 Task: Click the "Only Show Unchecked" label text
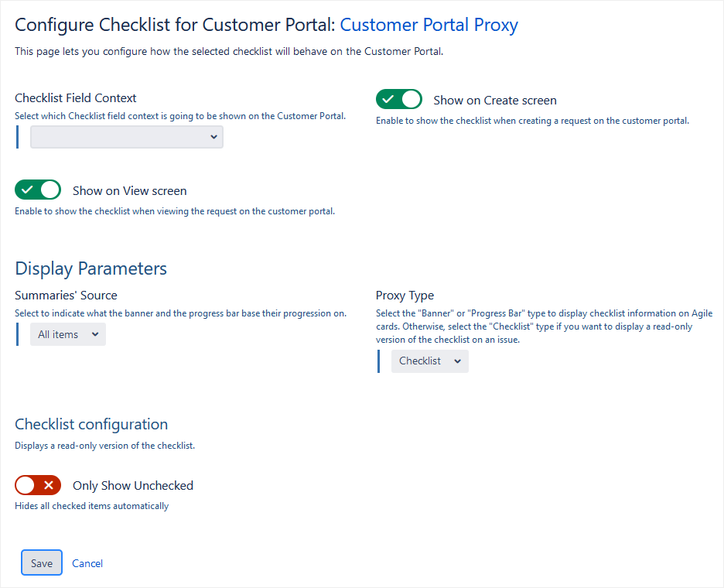tap(133, 486)
